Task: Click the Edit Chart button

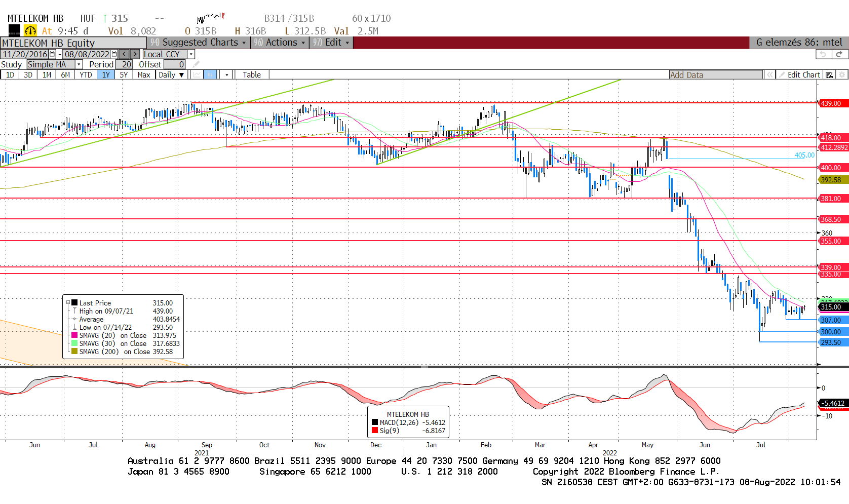Action: [799, 75]
